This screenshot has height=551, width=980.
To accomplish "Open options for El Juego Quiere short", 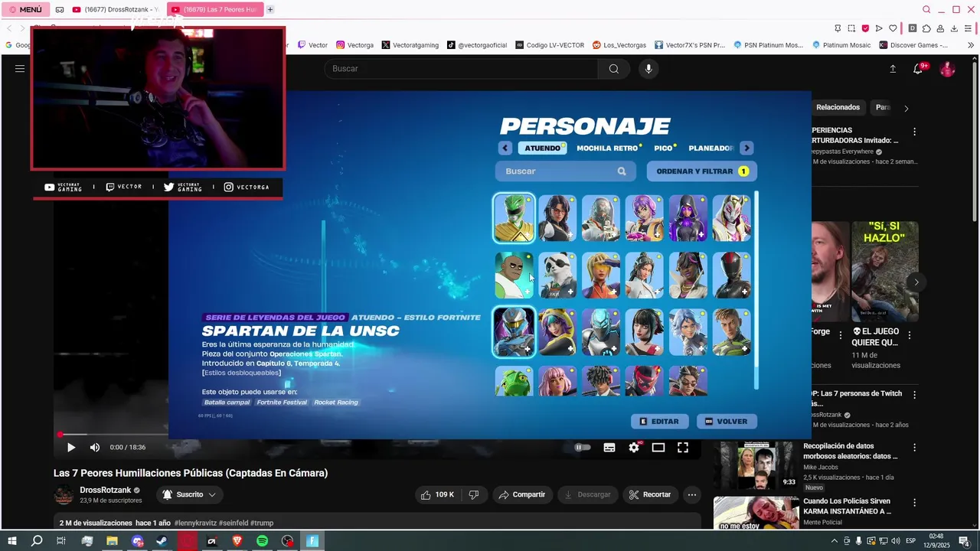I will point(910,335).
